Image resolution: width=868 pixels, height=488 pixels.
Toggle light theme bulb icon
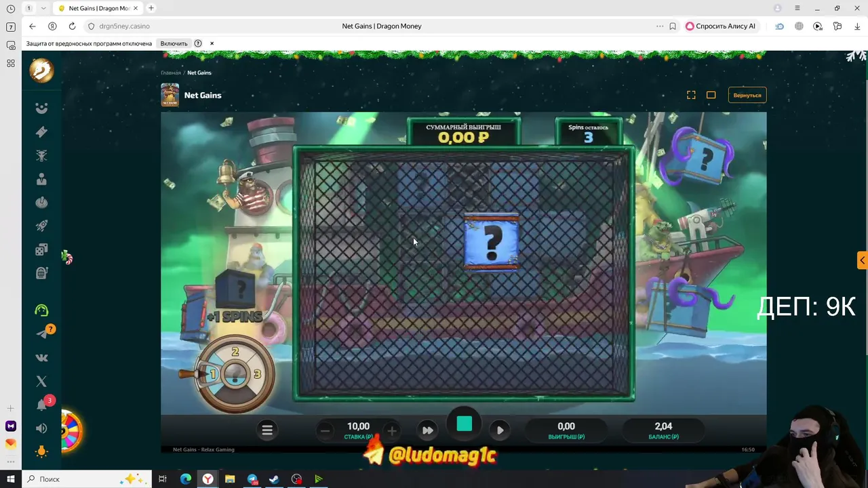41,452
